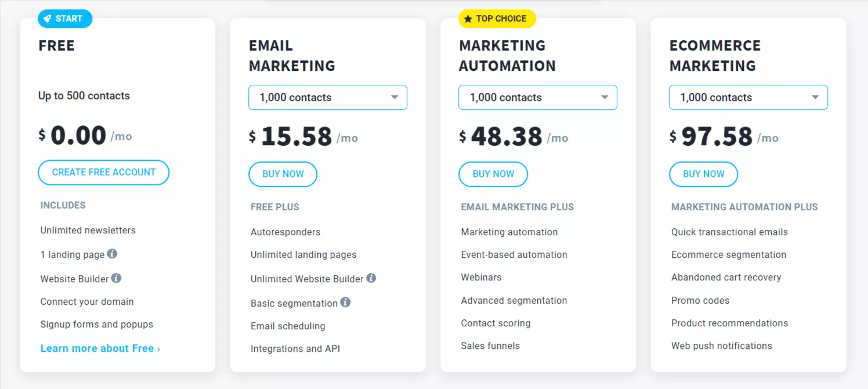
Task: Click info icon beside Website Builder
Action: tap(116, 278)
